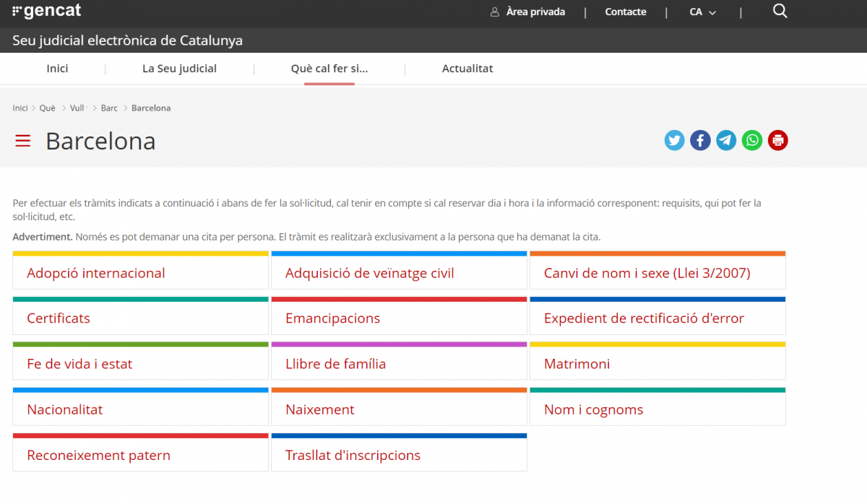Open Àrea privada user login
This screenshot has width=867, height=504.
527,12
